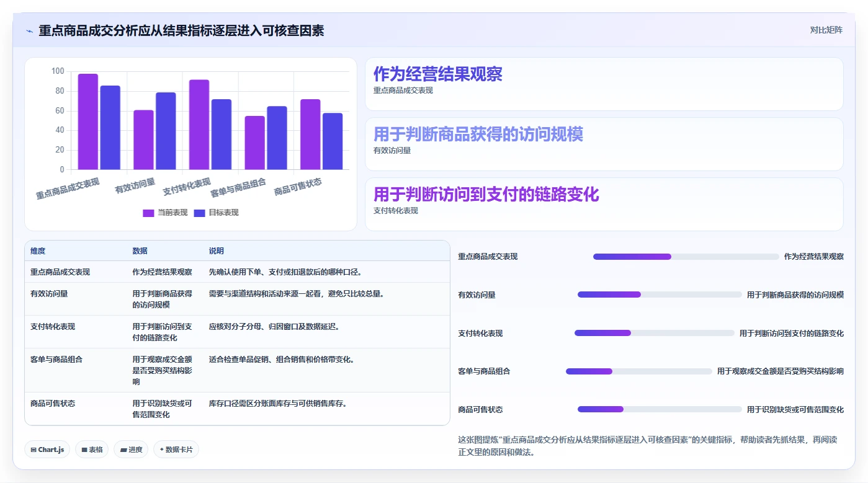The height and width of the screenshot is (483, 868).
Task: Click the 重点商品成交表现 current-performance purple bar
Action: click(88, 122)
